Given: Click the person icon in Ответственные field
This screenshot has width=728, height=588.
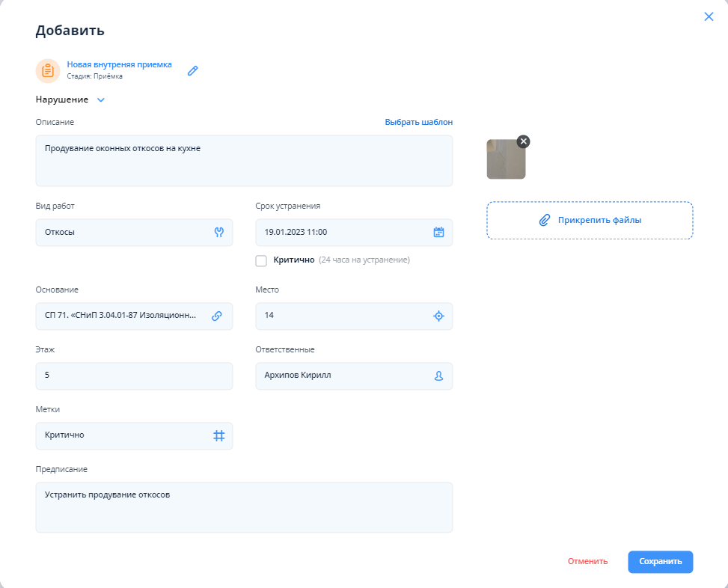Looking at the screenshot, I should pyautogui.click(x=439, y=376).
